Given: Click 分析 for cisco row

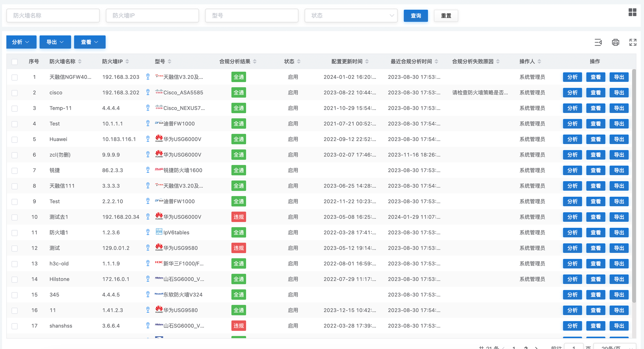Looking at the screenshot, I should click(x=572, y=93).
